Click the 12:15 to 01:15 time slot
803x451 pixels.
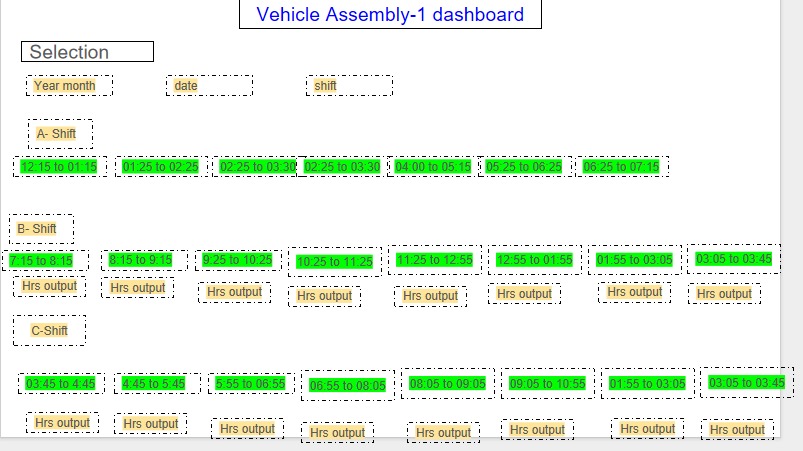click(59, 167)
